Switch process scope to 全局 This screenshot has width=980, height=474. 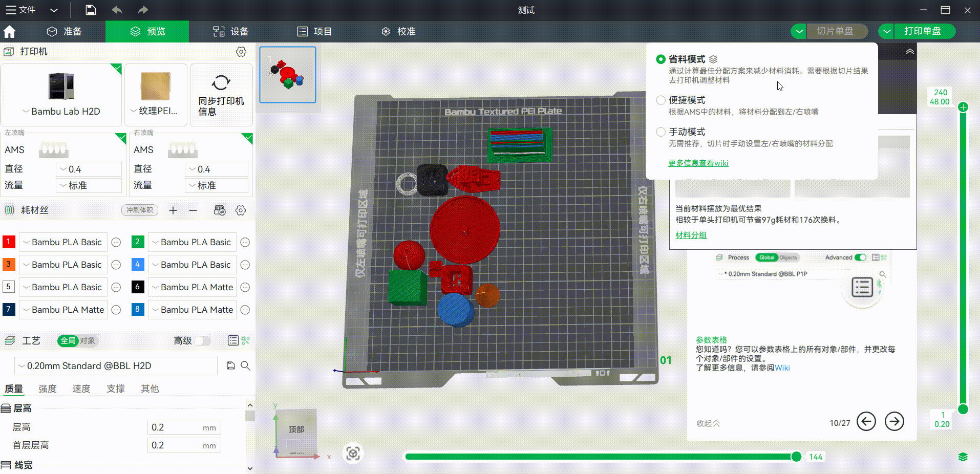point(68,341)
